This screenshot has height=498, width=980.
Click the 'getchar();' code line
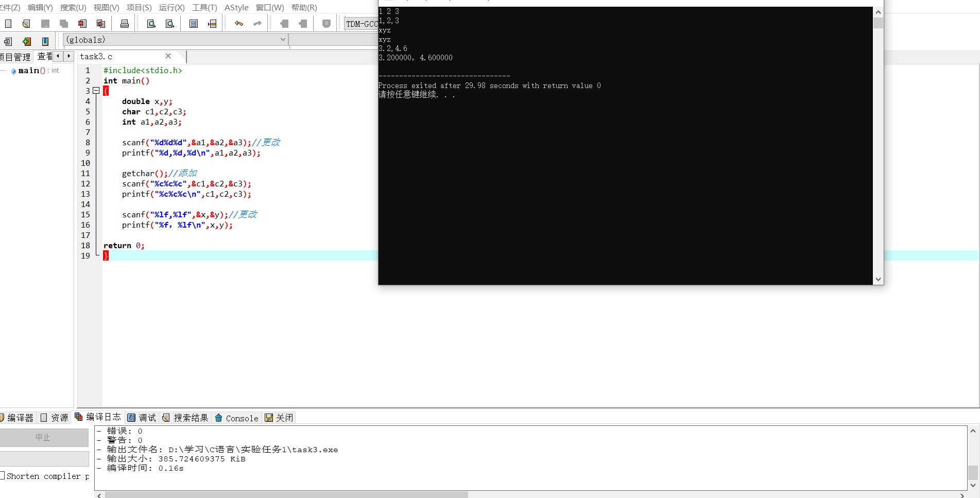point(145,174)
